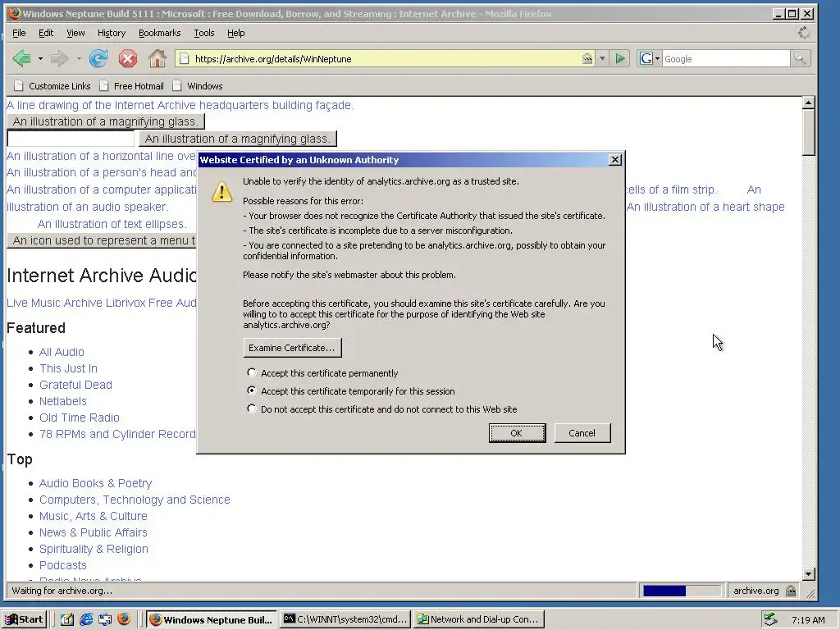The height and width of the screenshot is (630, 840).
Task: Click the page loading progress bar
Action: coord(682,591)
